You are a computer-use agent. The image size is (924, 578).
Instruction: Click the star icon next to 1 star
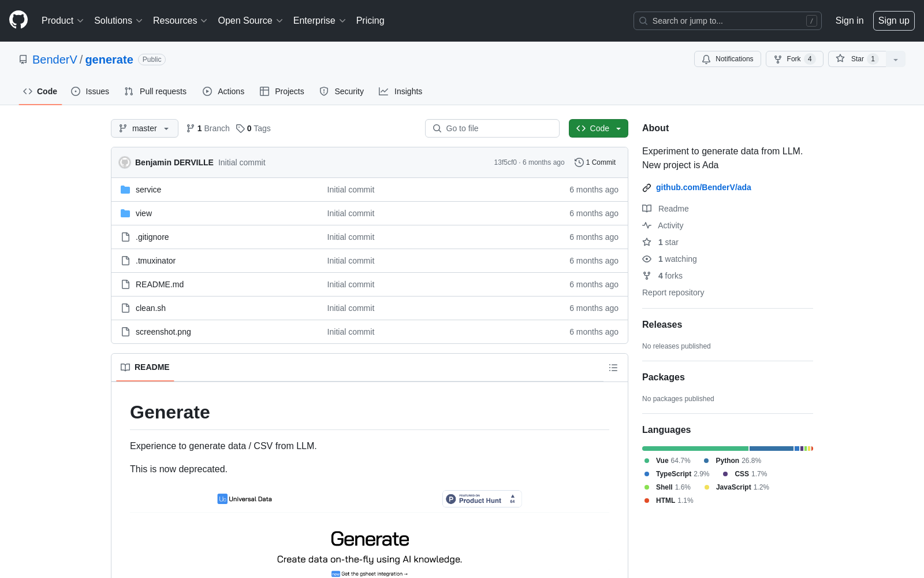647,242
